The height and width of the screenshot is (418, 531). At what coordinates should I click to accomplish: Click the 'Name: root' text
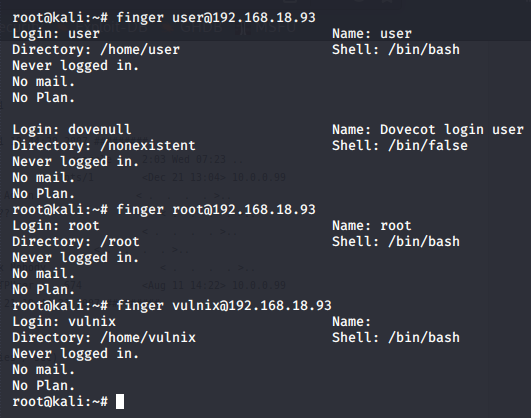pyautogui.click(x=372, y=226)
